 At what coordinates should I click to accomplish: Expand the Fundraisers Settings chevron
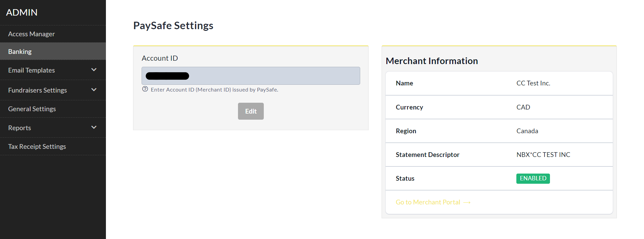pyautogui.click(x=94, y=90)
